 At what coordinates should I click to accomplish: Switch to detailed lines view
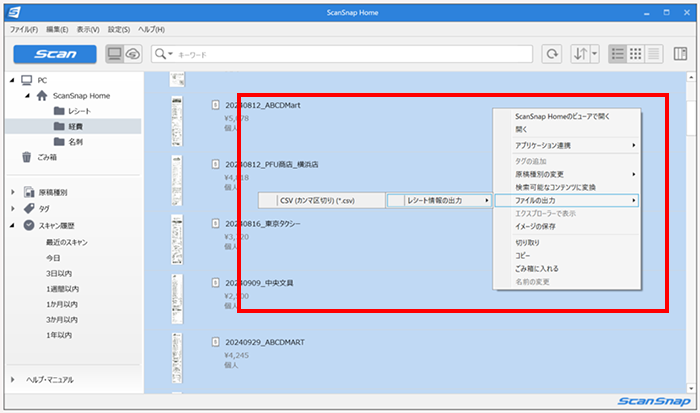[653, 54]
